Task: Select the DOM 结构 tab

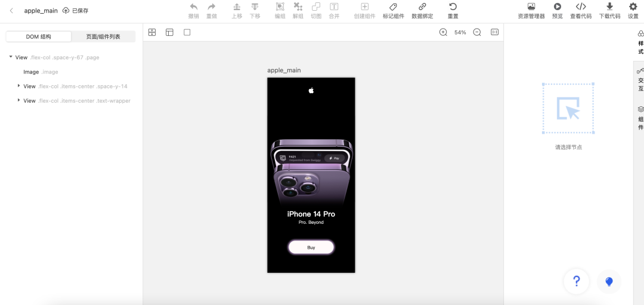Action: [39, 36]
